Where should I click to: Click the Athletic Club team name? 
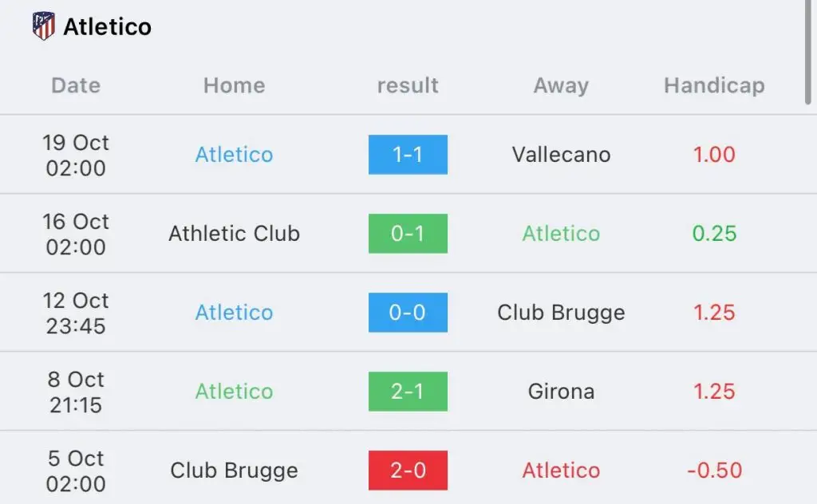pyautogui.click(x=234, y=233)
